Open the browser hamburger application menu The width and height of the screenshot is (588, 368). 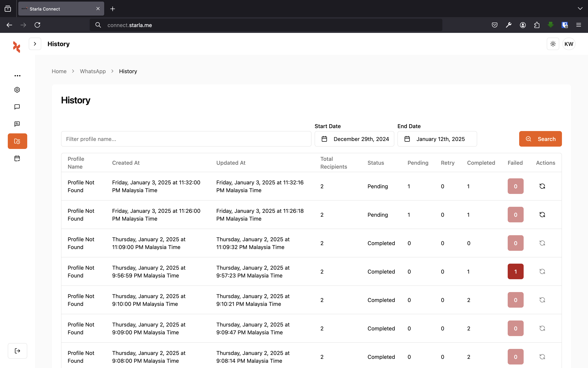(x=578, y=25)
